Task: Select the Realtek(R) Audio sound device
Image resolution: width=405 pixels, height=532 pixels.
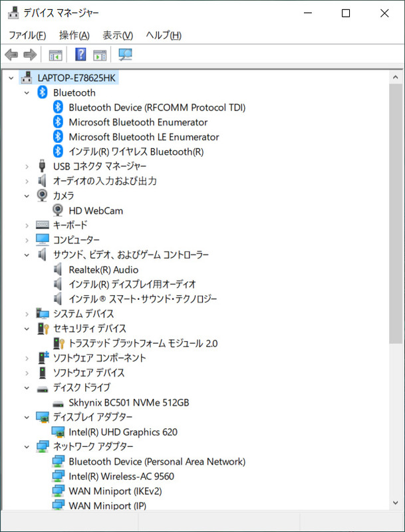Action: [57, 269]
